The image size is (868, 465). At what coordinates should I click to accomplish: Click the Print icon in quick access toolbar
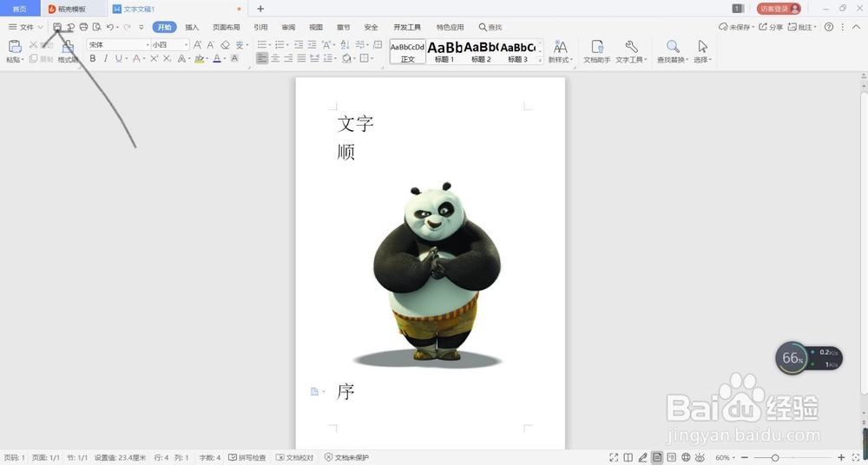pos(83,27)
